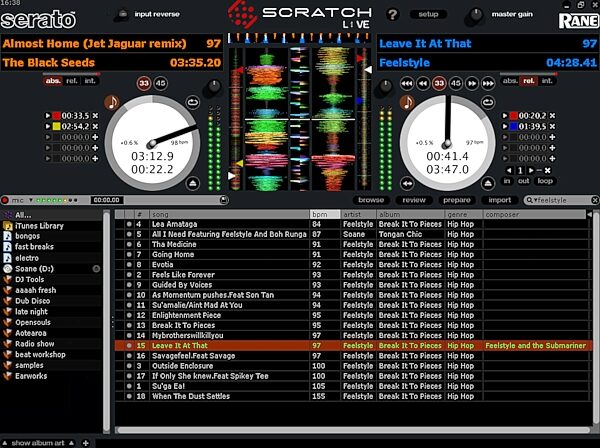The image size is (600, 448).
Task: Clear the feelstyle search field
Action: [x=594, y=200]
